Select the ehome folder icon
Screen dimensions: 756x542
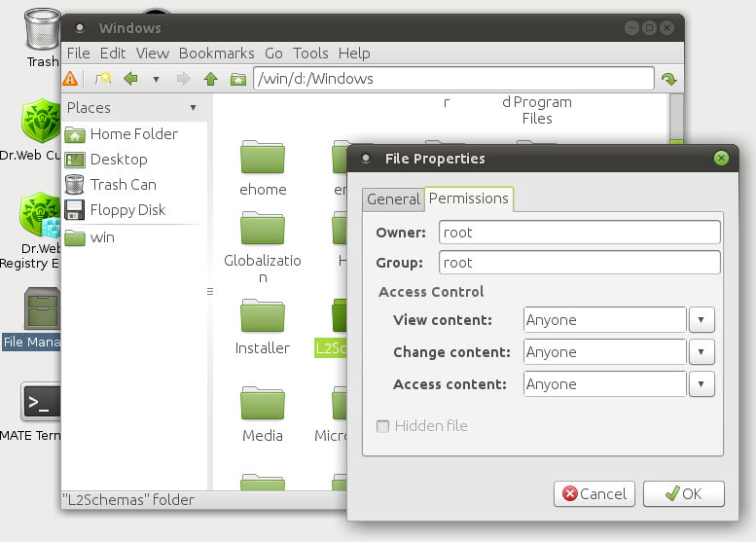263,158
